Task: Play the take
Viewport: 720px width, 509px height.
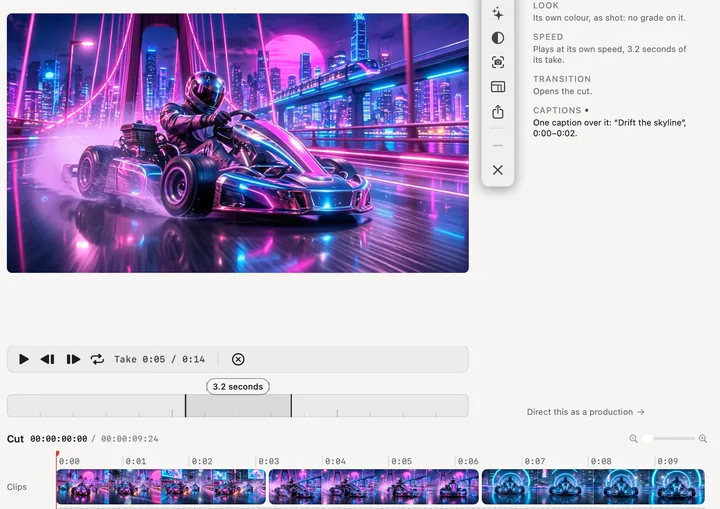Action: point(24,359)
